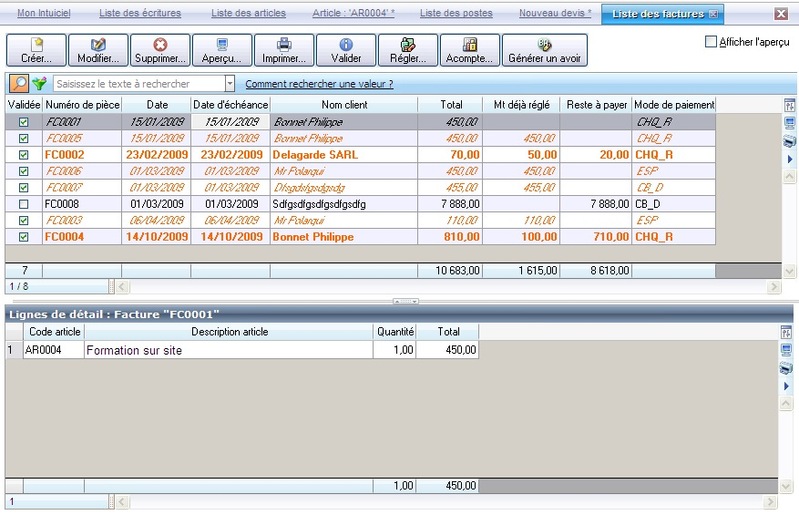This screenshot has height=515, width=799.
Task: Click invoice grid blue arrow icon
Action: [x=789, y=159]
